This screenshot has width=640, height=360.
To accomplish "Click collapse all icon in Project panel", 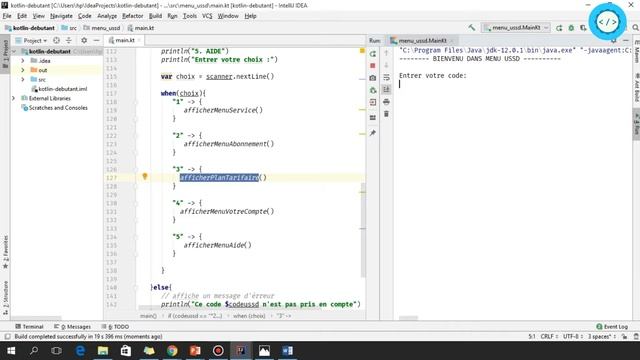I will click(x=69, y=40).
